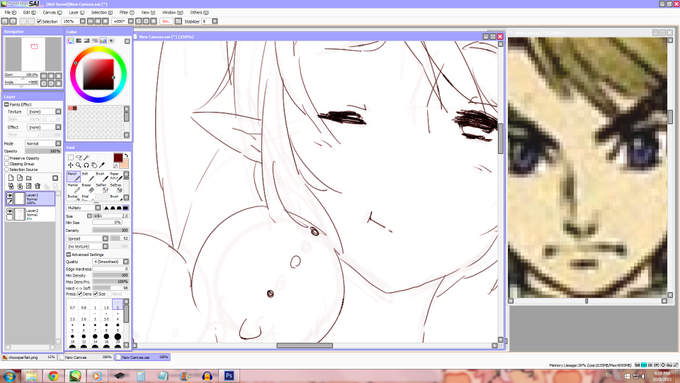Screen dimensions: 680x383
Task: Open the brush texture dropdown
Action: pos(87,246)
